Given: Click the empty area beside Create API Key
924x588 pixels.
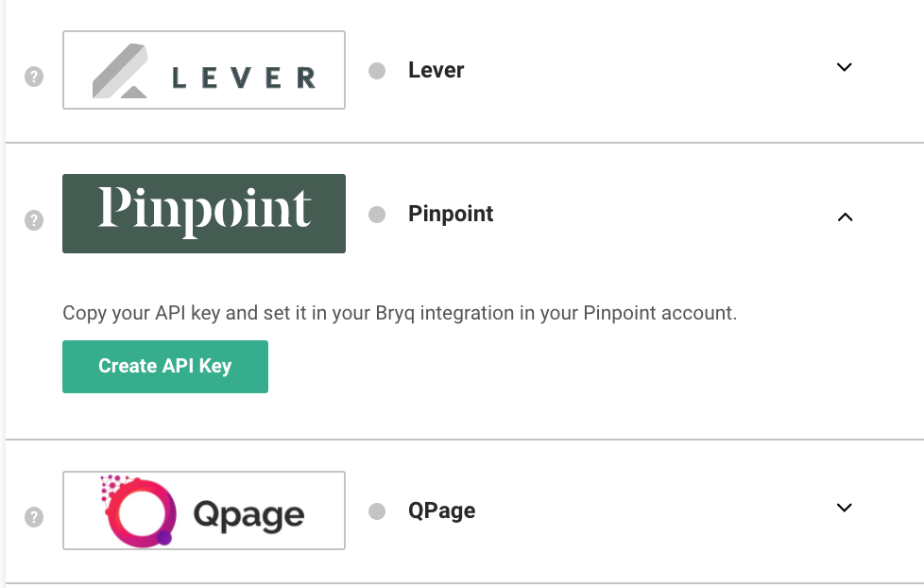Looking at the screenshot, I should [567, 367].
